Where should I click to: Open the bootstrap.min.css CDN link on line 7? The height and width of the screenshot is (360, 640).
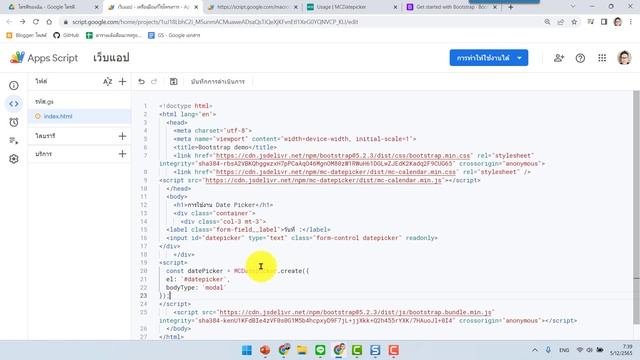(343, 156)
